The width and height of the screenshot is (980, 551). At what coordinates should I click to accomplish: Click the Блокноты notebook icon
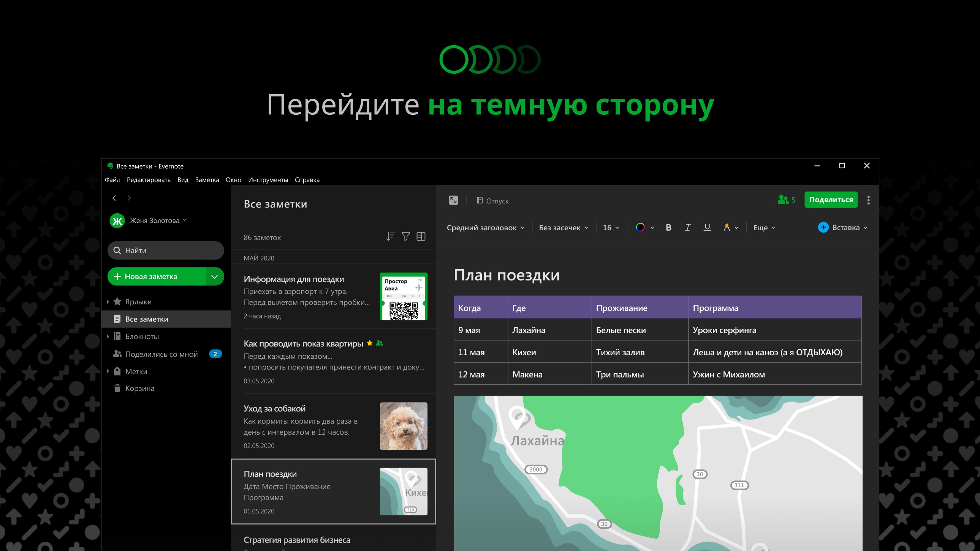click(x=117, y=336)
